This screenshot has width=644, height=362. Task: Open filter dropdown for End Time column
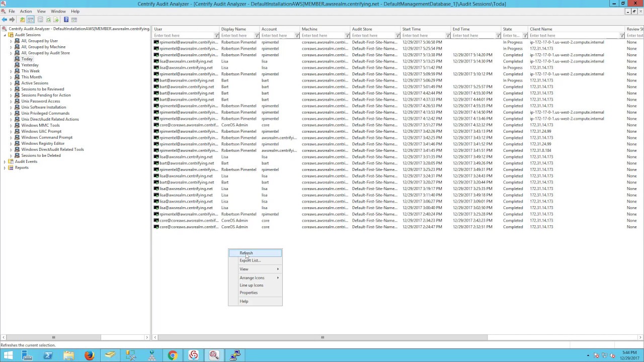coord(498,36)
